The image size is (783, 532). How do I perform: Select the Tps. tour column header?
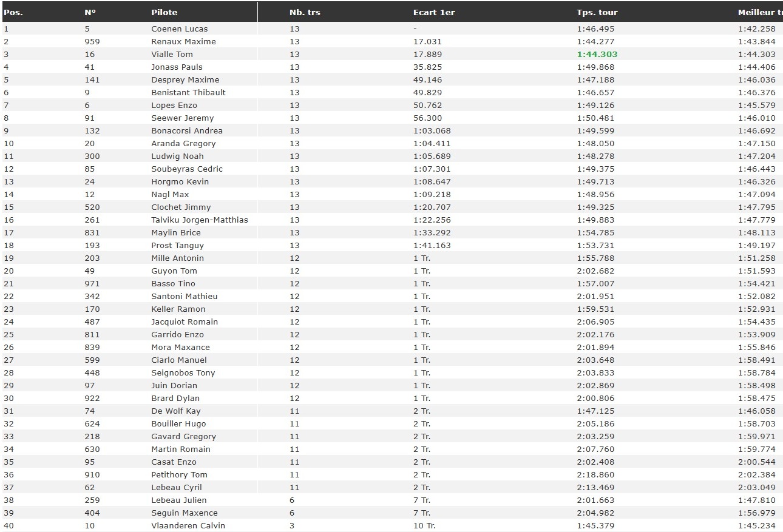(597, 12)
